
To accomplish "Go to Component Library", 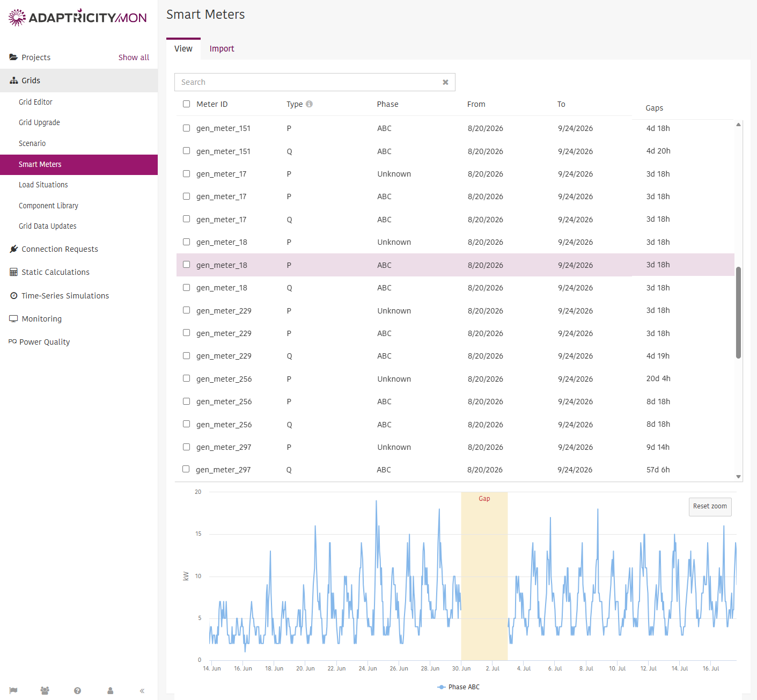I will [48, 206].
